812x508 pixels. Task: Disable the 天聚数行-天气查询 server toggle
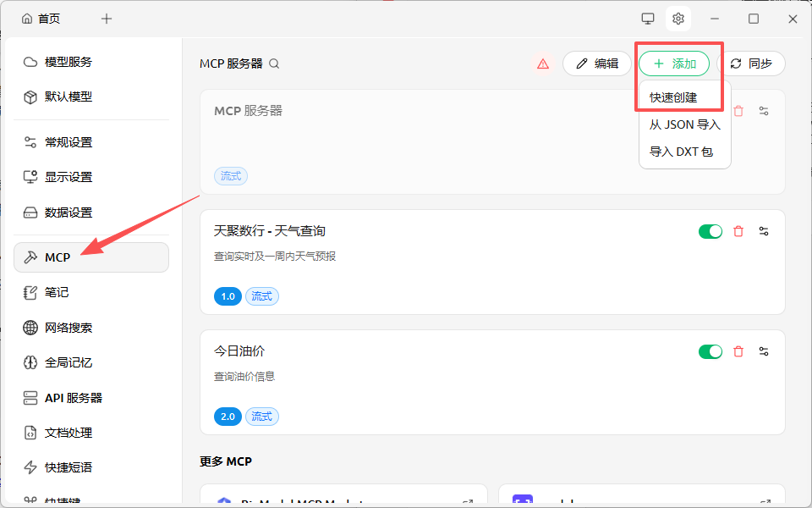pyautogui.click(x=710, y=230)
